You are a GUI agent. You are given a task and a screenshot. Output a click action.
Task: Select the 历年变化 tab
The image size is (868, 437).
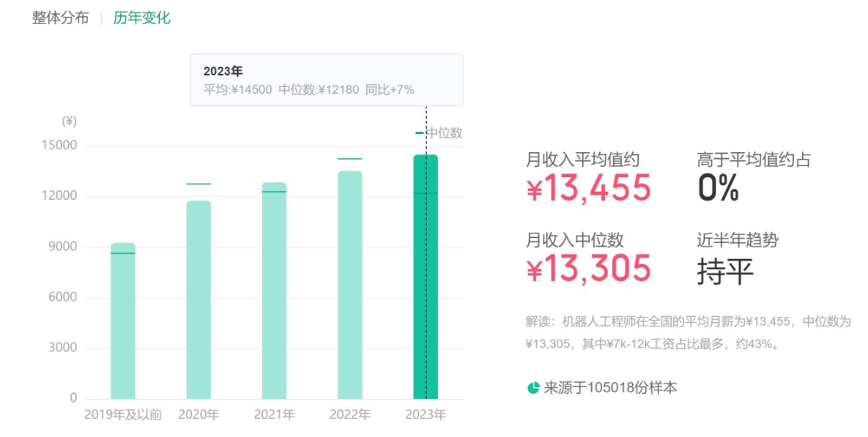pyautogui.click(x=141, y=18)
